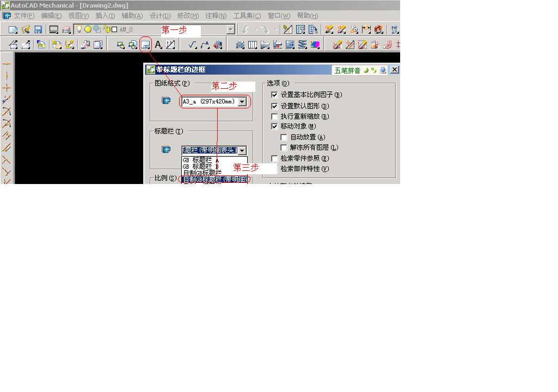
Task: Enable 执行重新缩放 checkbox
Action: click(x=274, y=117)
